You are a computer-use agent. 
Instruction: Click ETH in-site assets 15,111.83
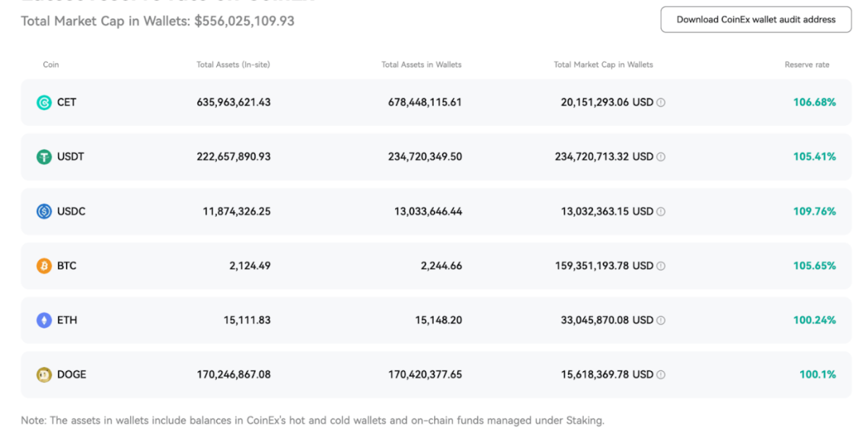click(247, 320)
